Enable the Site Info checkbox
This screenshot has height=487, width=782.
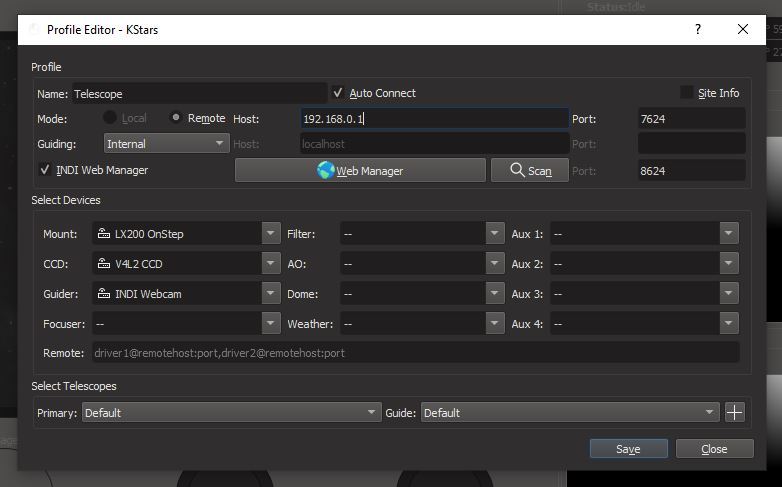[686, 93]
